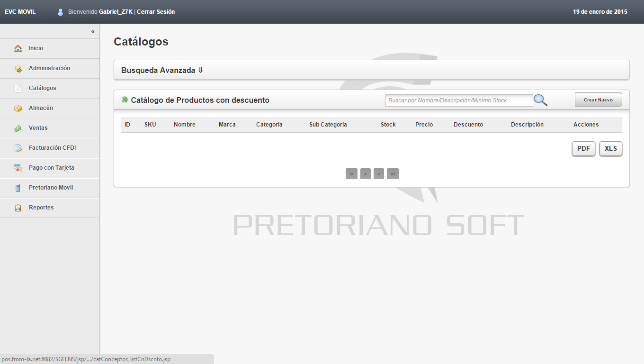Image resolution: width=644 pixels, height=364 pixels.
Task: Open the Reportes menu item
Action: click(50, 208)
